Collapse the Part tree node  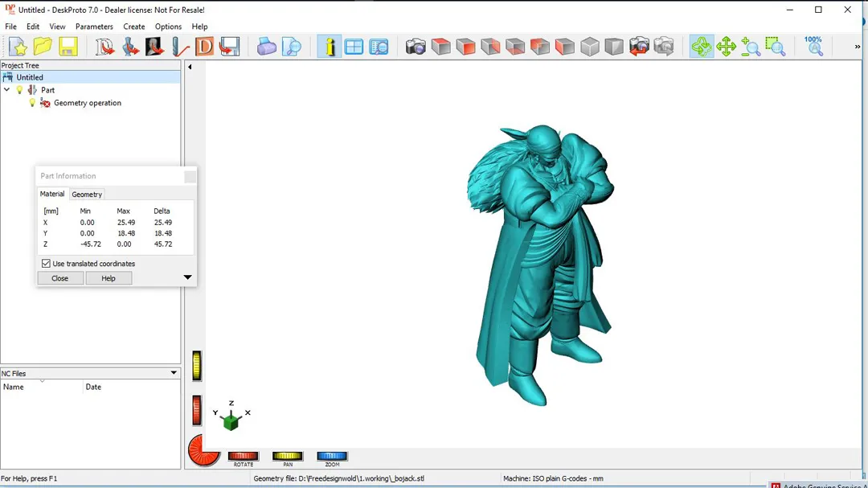click(x=7, y=90)
